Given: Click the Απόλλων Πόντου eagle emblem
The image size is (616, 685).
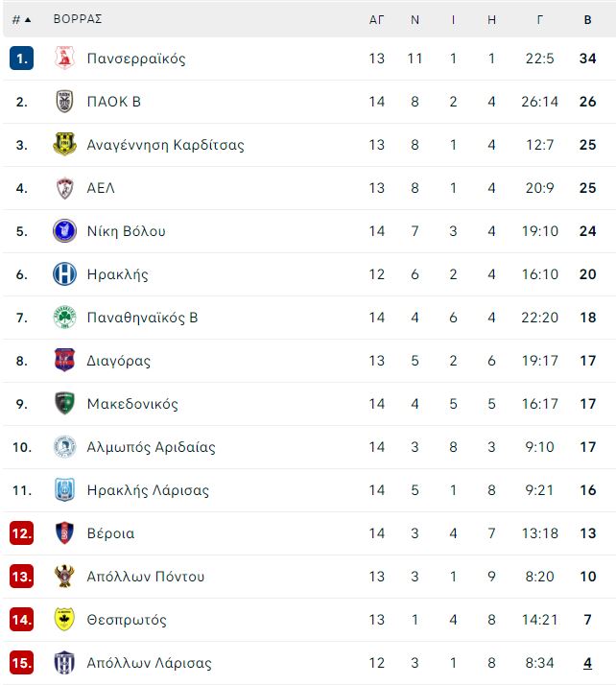Looking at the screenshot, I should point(64,577).
